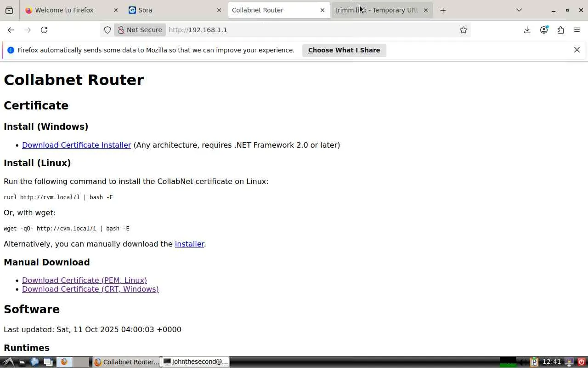
Task: Click the 'Or, with wget:' text
Action: coord(29,213)
